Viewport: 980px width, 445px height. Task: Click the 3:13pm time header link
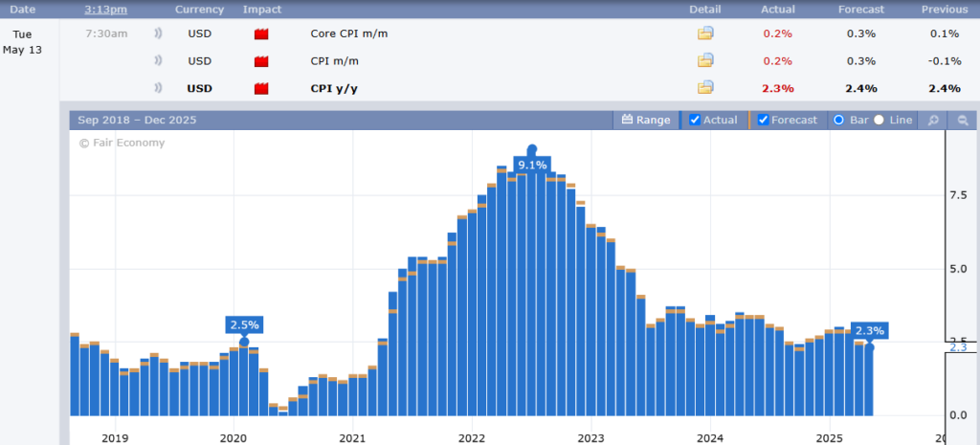pyautogui.click(x=103, y=10)
